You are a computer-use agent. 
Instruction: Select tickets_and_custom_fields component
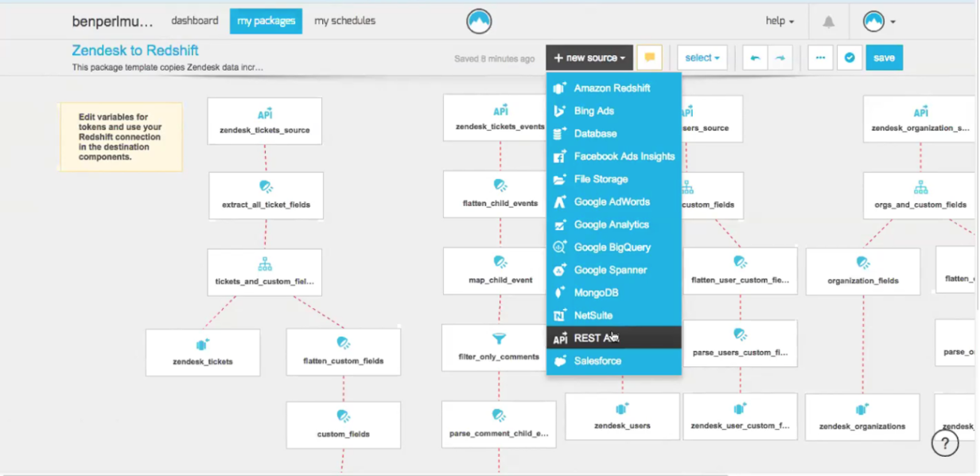click(x=265, y=272)
